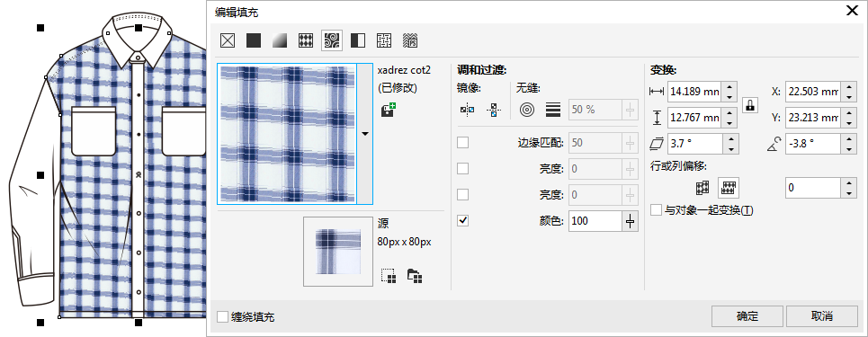
Task: Click the top center selection handle on shirt
Action: coord(139,28)
